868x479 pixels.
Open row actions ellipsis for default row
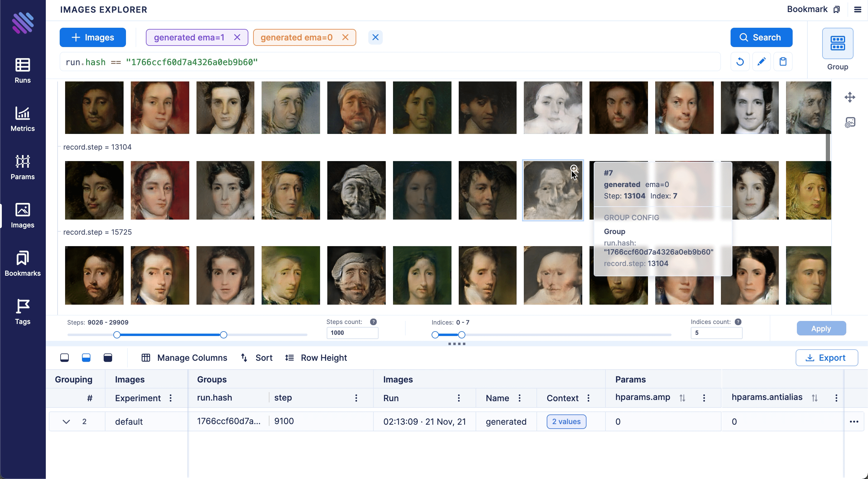tap(854, 422)
